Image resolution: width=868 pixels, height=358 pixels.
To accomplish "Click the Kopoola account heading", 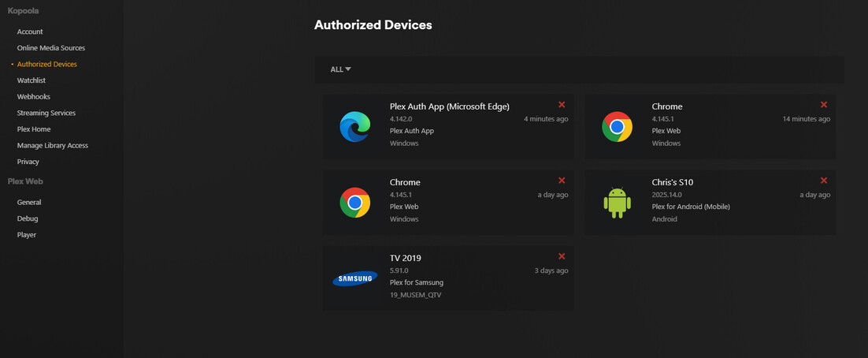I will (x=24, y=10).
